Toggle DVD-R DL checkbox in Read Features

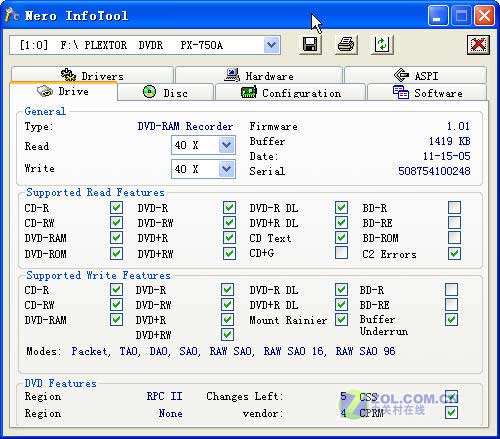pos(341,207)
